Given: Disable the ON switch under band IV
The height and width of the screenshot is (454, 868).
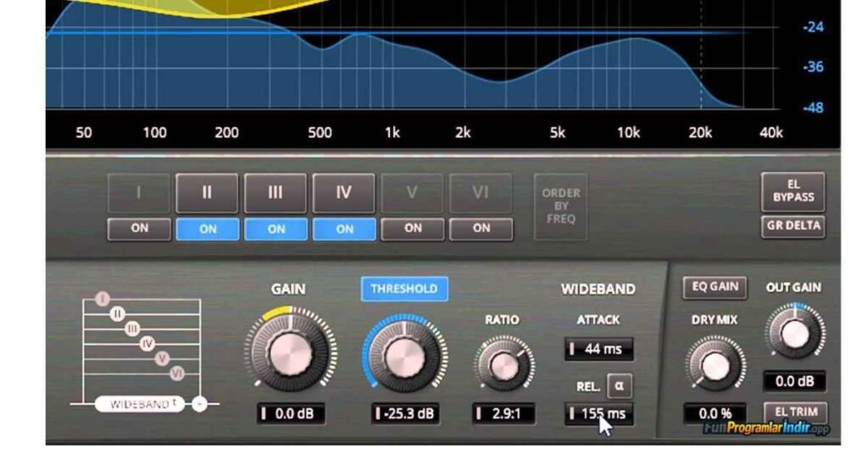Looking at the screenshot, I should 343,229.
